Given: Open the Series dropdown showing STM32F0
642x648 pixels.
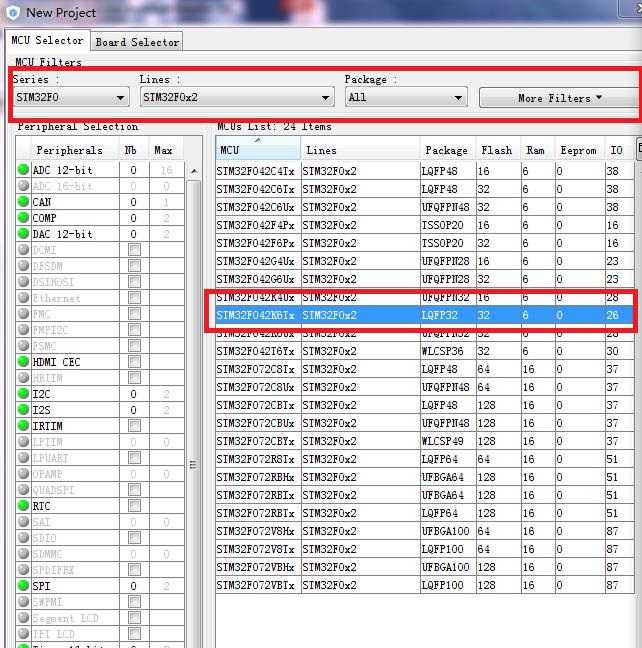Looking at the screenshot, I should [x=71, y=98].
